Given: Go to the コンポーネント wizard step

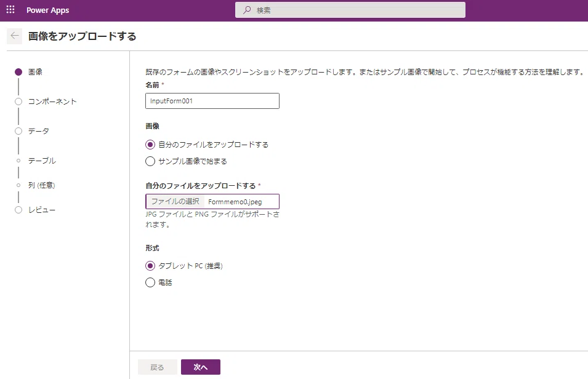Looking at the screenshot, I should click(x=46, y=102).
